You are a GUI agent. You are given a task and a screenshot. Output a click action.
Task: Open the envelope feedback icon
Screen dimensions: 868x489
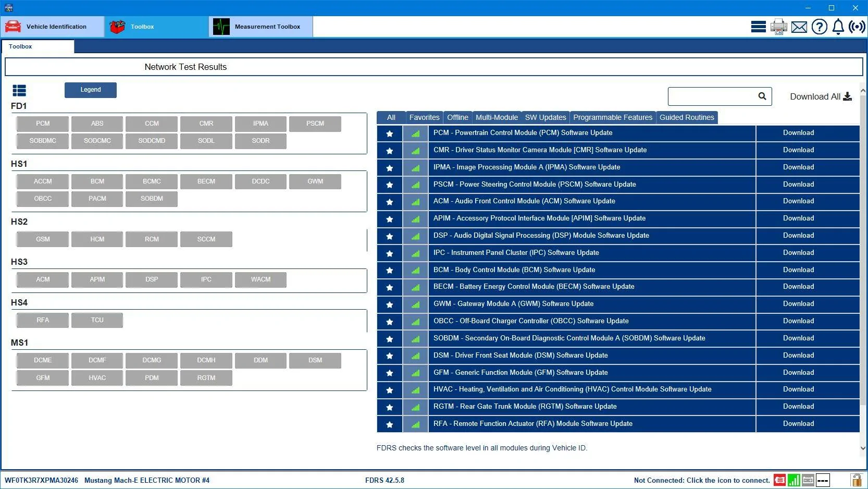point(799,27)
